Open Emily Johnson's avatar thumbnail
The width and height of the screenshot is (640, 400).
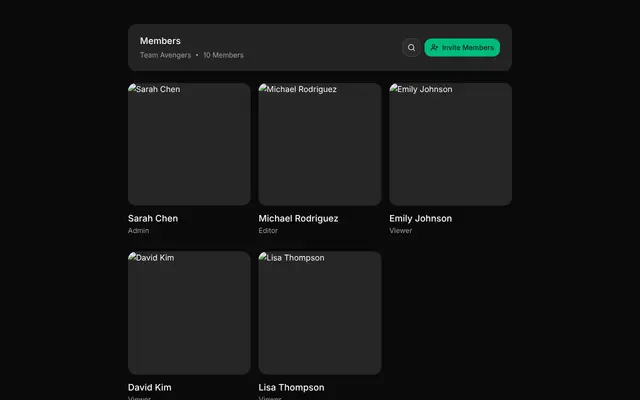pyautogui.click(x=450, y=144)
